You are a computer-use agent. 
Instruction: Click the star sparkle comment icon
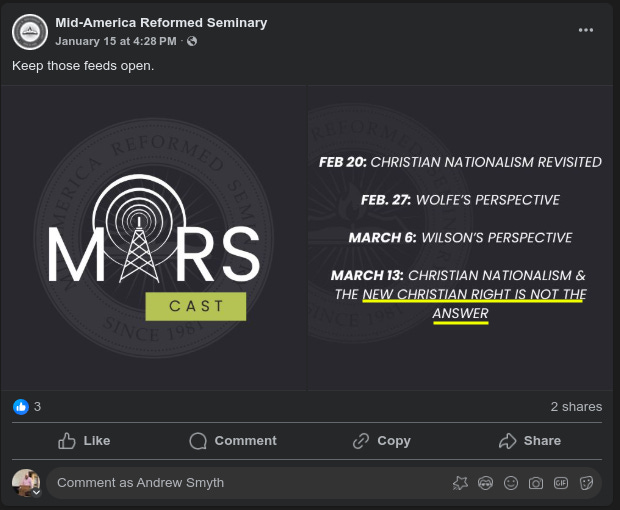pos(460,483)
